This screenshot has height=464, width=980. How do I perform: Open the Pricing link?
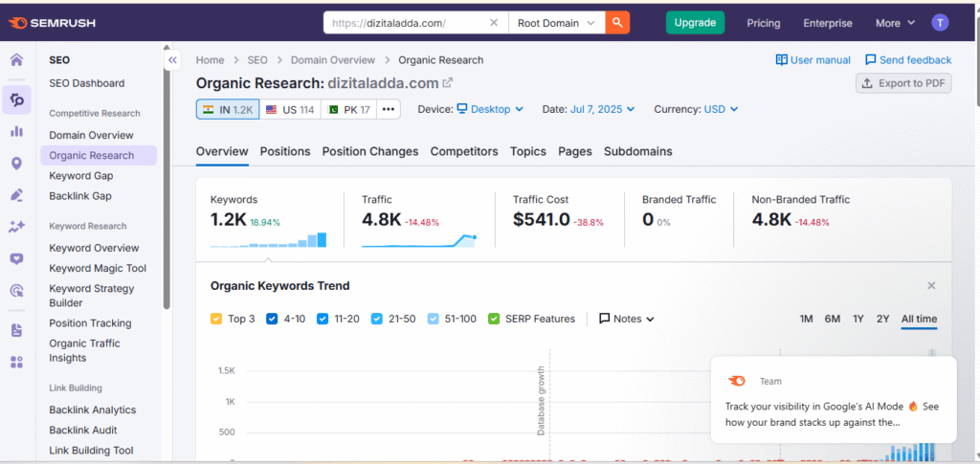(763, 23)
